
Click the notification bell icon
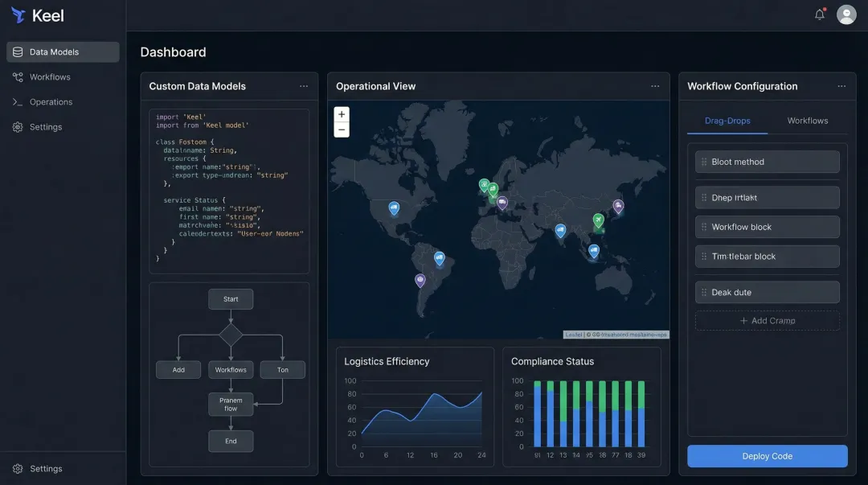click(x=820, y=14)
